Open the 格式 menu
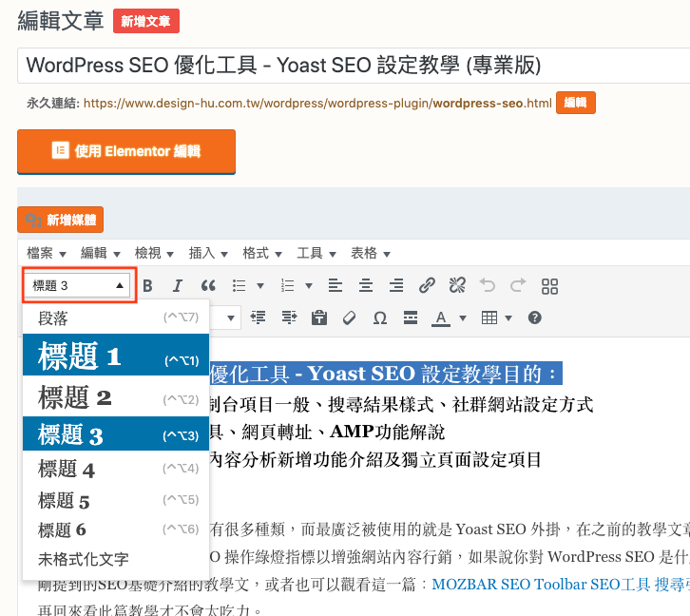The height and width of the screenshot is (616, 690). point(262,253)
